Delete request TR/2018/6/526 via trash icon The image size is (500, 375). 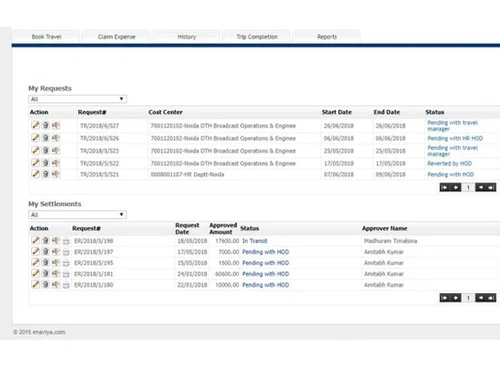pos(46,138)
